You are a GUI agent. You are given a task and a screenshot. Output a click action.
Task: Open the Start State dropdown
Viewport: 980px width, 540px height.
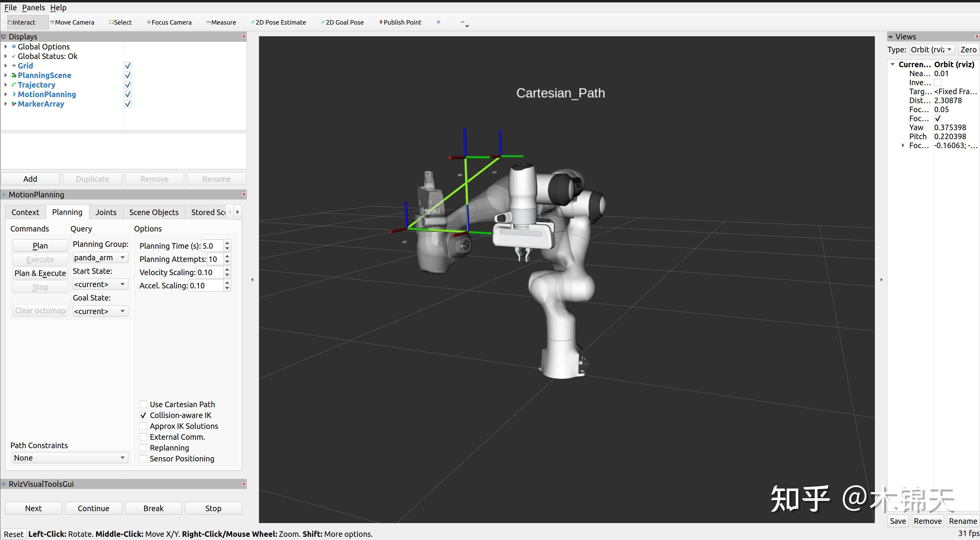click(100, 284)
